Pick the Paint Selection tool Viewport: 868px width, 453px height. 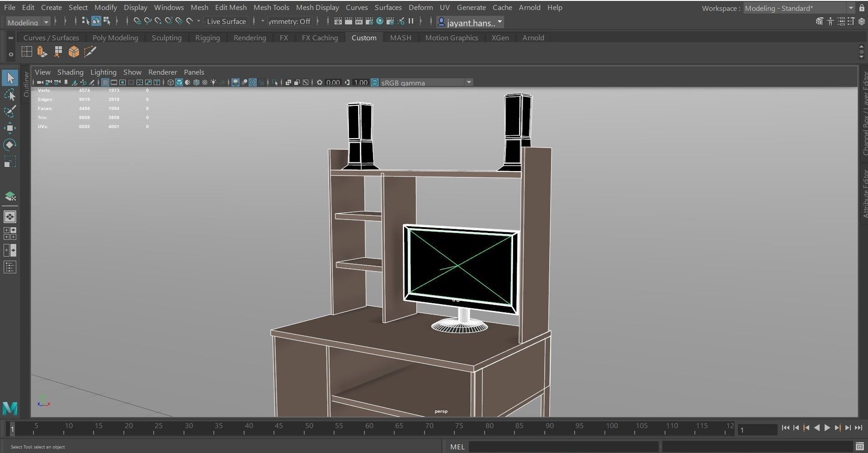(10, 111)
